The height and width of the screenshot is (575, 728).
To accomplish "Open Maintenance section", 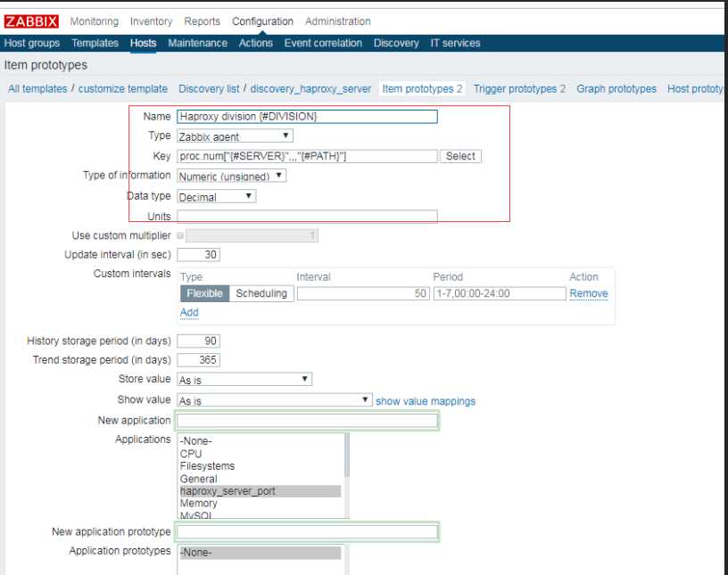I will pyautogui.click(x=198, y=43).
